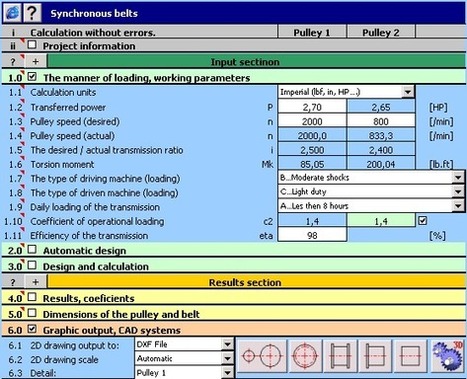Draw two-pulley belt layout view
The width and height of the screenshot is (467, 379).
(x=262, y=356)
